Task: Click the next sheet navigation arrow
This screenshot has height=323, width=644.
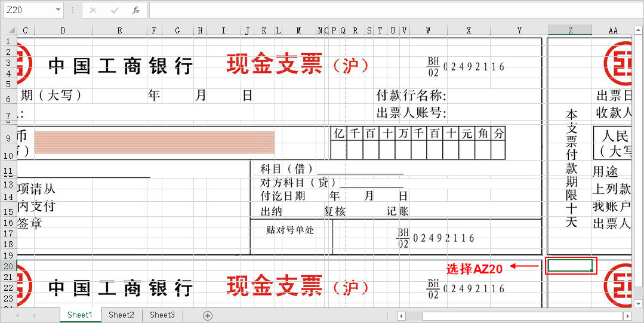Action: point(35,316)
